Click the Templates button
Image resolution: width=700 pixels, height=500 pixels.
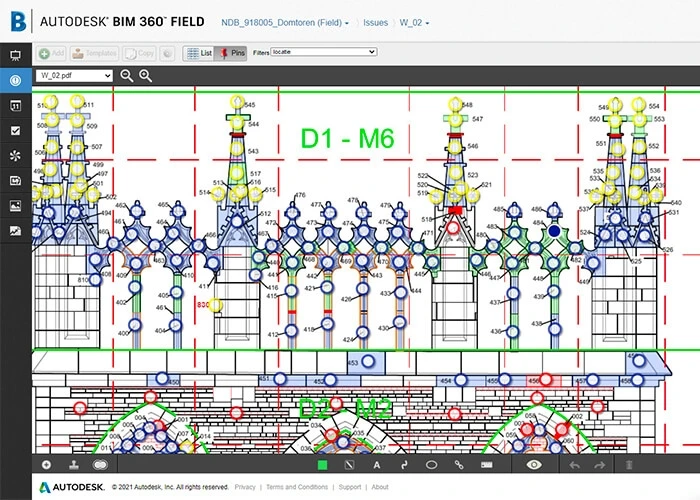[94, 54]
